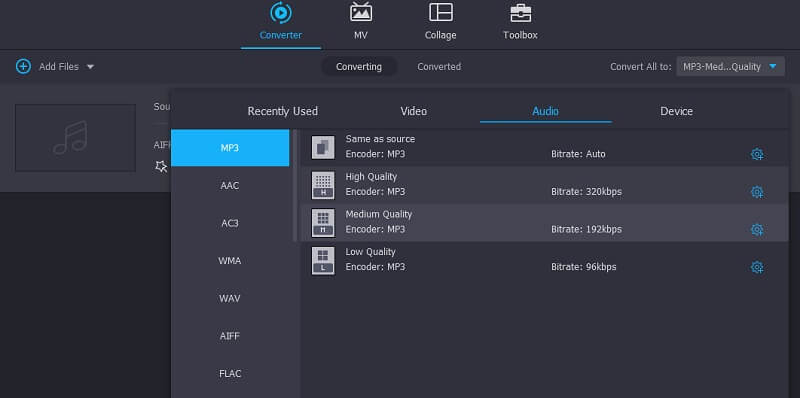This screenshot has height=398, width=800.
Task: Expand the Add Files dropdown arrow
Action: (90, 67)
